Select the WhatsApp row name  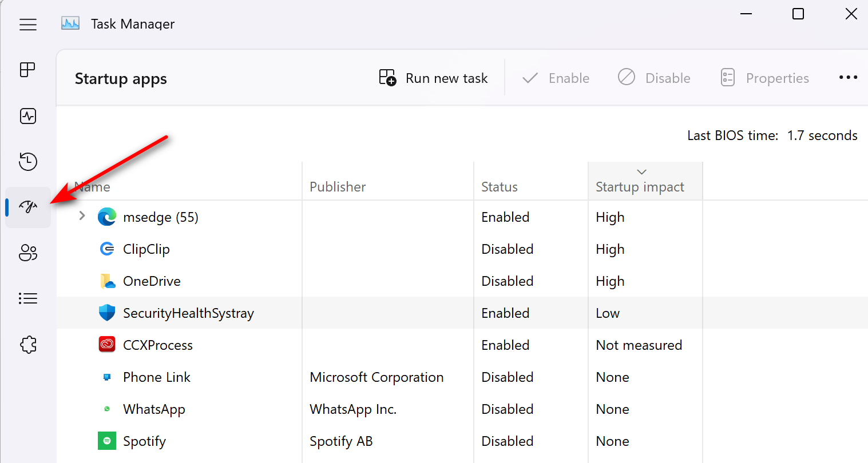coord(154,410)
